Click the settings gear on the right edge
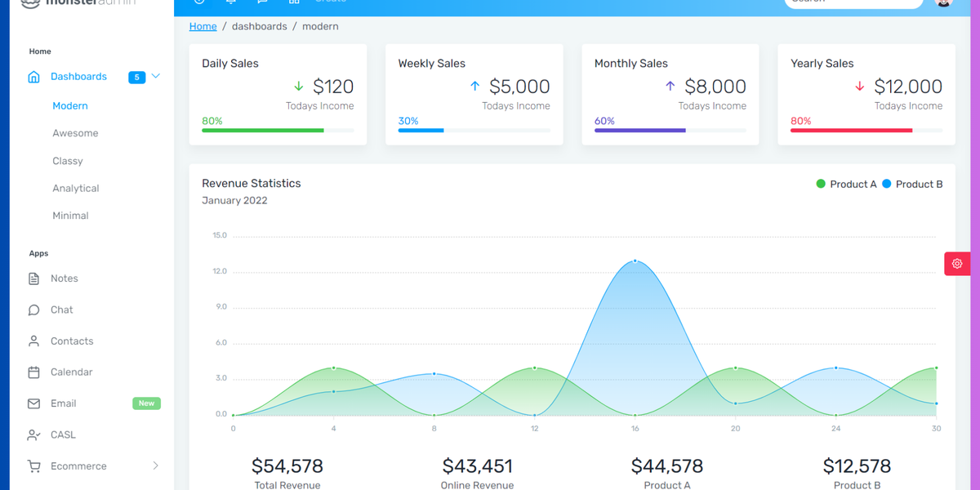Screen dimensions: 980x490 pos(956,263)
